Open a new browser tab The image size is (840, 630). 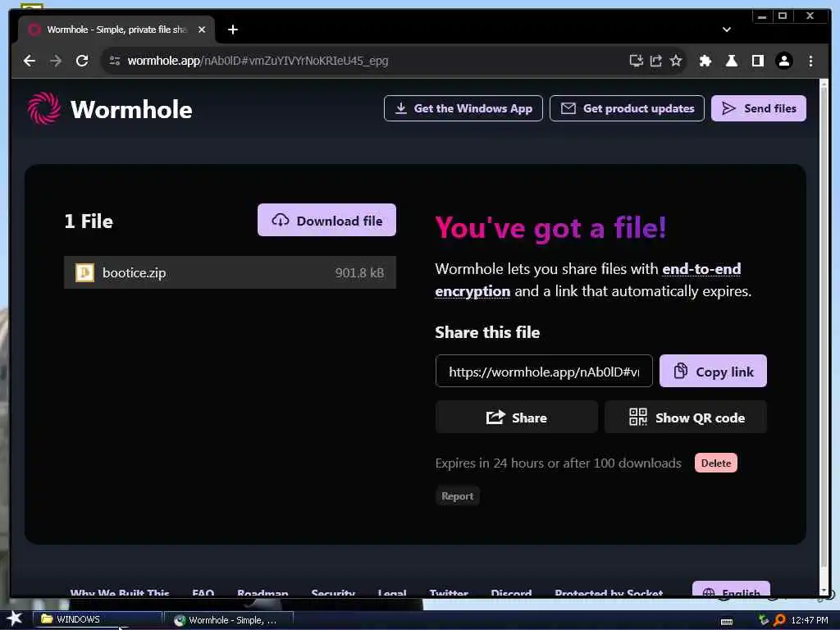click(x=232, y=30)
